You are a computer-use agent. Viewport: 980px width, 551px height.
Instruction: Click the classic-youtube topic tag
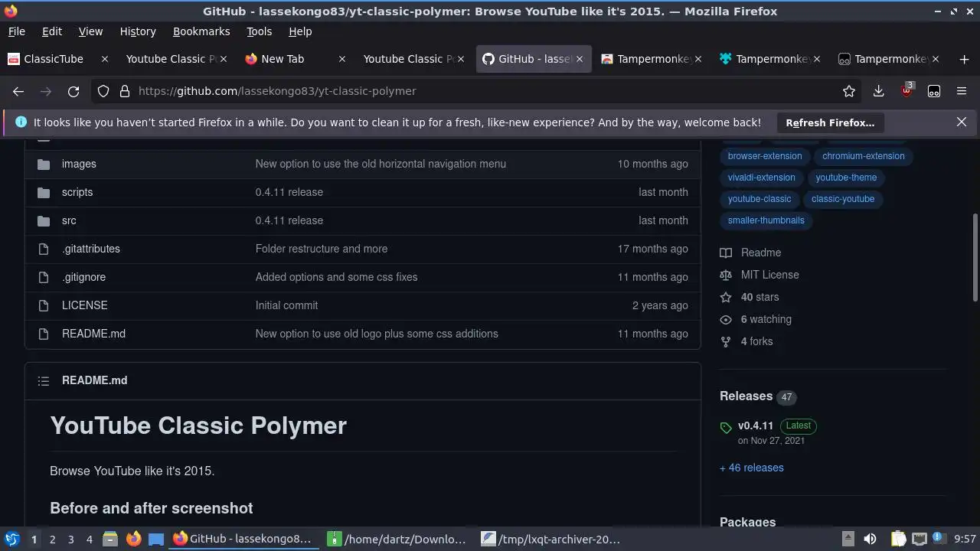pyautogui.click(x=843, y=199)
